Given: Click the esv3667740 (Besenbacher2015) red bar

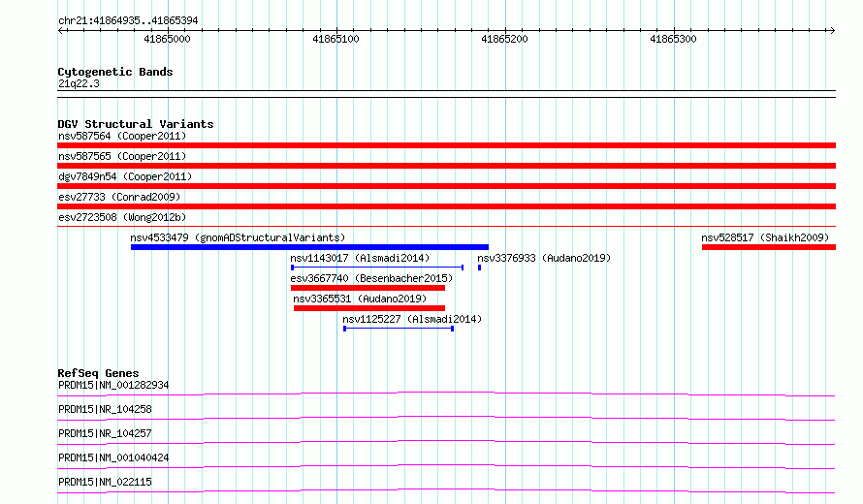Looking at the screenshot, I should [x=368, y=288].
